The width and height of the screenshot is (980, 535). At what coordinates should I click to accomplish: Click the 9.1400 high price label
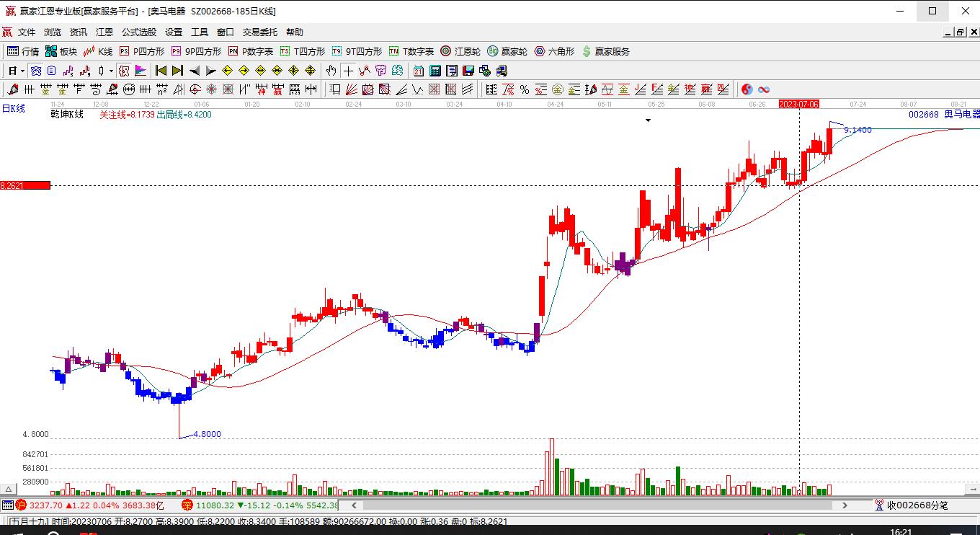click(x=857, y=130)
